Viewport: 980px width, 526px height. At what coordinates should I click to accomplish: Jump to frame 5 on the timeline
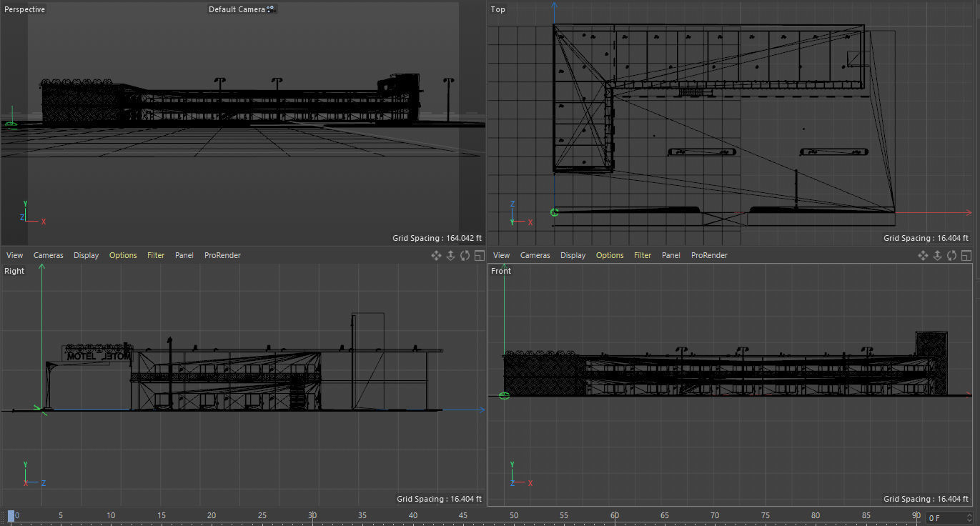[x=61, y=516]
